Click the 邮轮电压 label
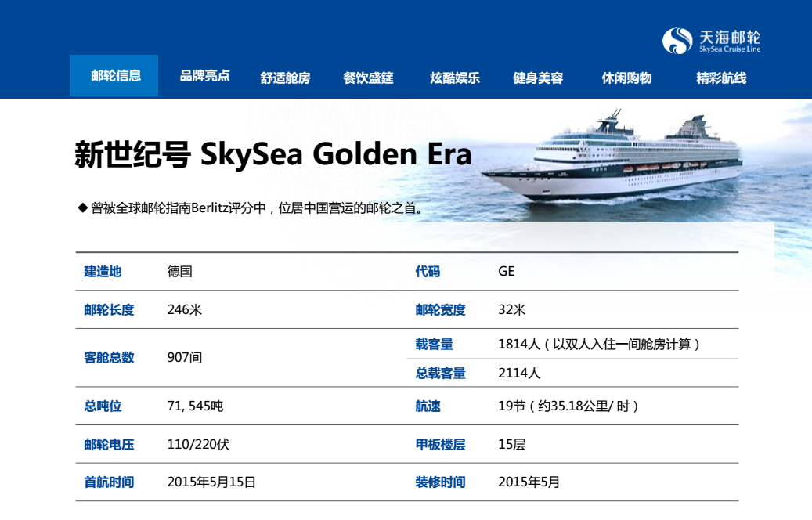This screenshot has width=812, height=520. [x=109, y=444]
